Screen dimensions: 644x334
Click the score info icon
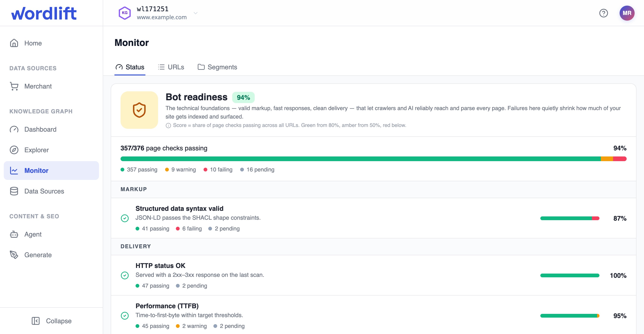168,125
